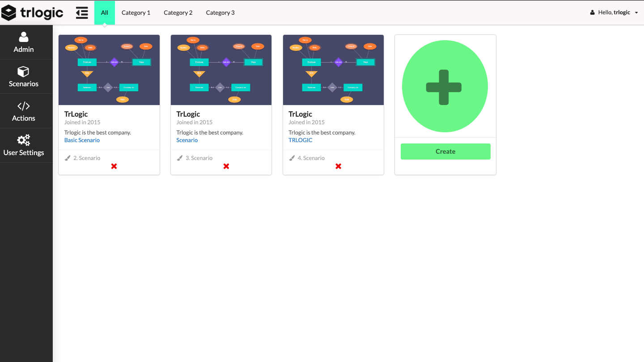Viewport: 644px width, 362px height.
Task: Delete the 2. Scenario card with the red X
Action: coord(114,166)
